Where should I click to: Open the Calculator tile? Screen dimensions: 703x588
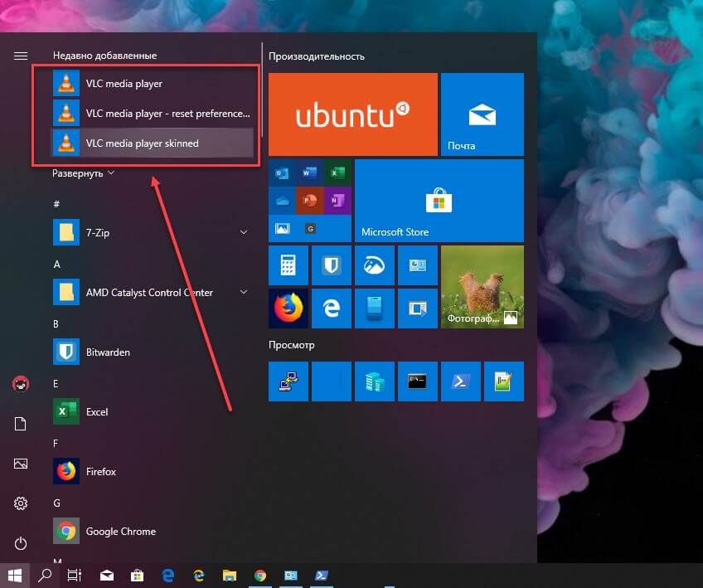coord(288,265)
